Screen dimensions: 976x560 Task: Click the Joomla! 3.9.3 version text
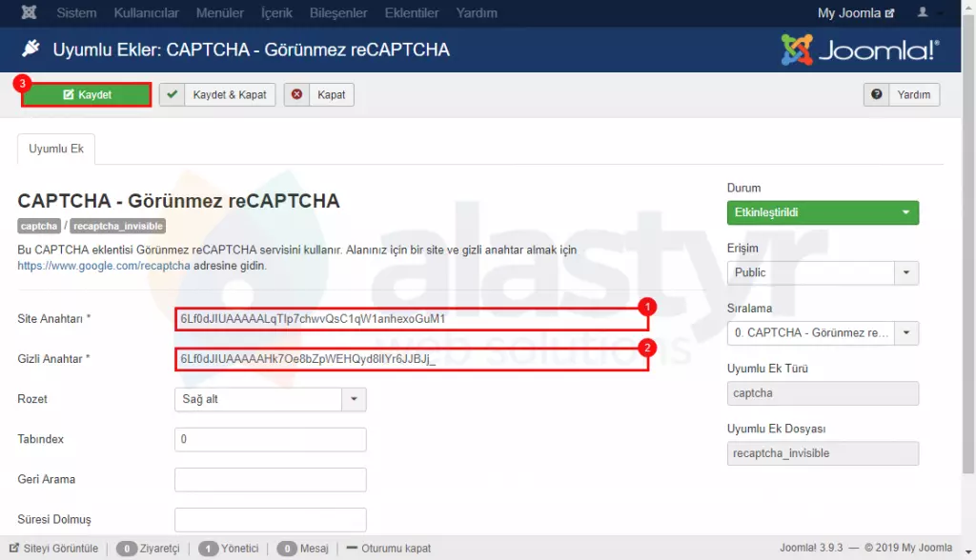coord(811,548)
